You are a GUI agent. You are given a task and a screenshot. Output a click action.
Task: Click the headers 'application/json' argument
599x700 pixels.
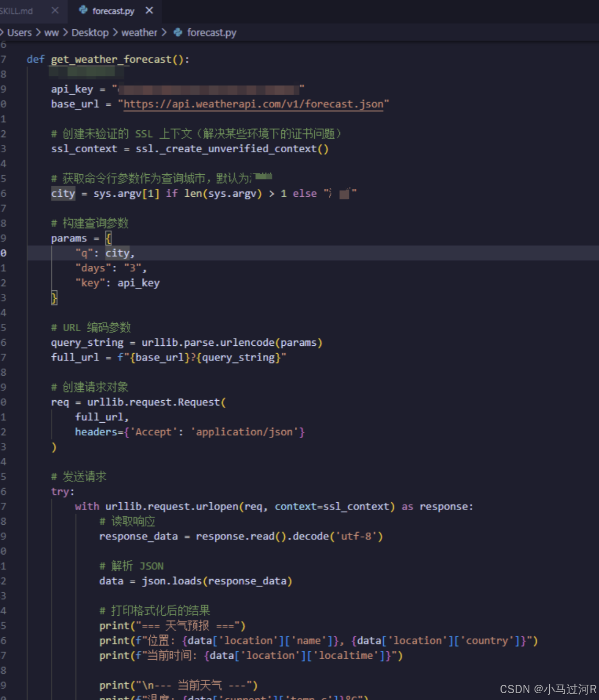(190, 432)
